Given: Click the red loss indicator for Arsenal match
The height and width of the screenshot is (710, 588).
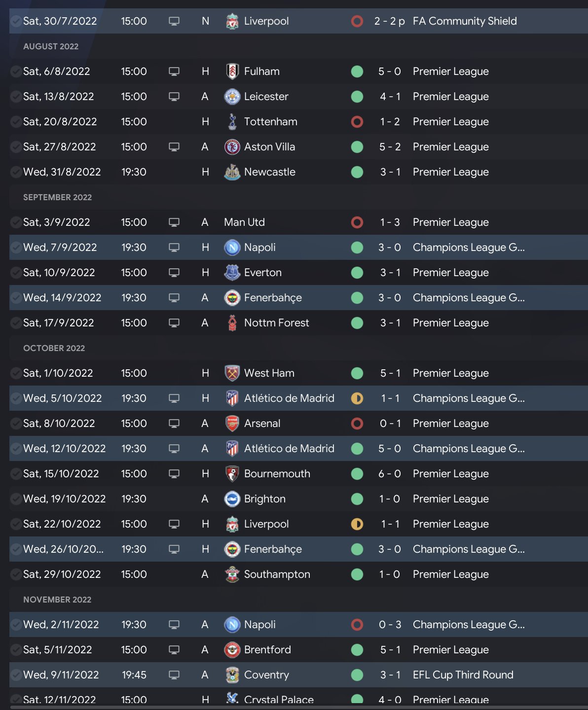Looking at the screenshot, I should tap(357, 424).
